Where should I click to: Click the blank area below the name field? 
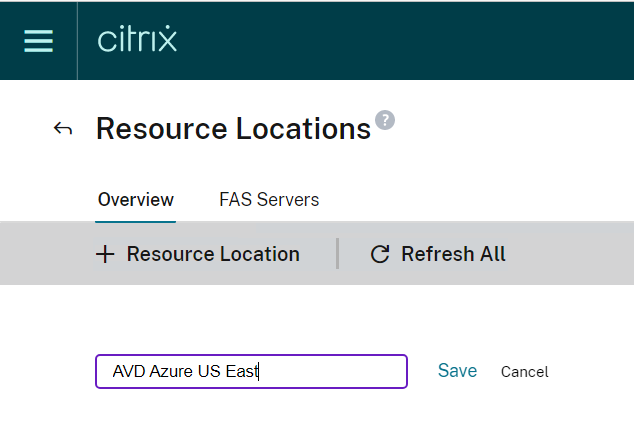(250, 415)
